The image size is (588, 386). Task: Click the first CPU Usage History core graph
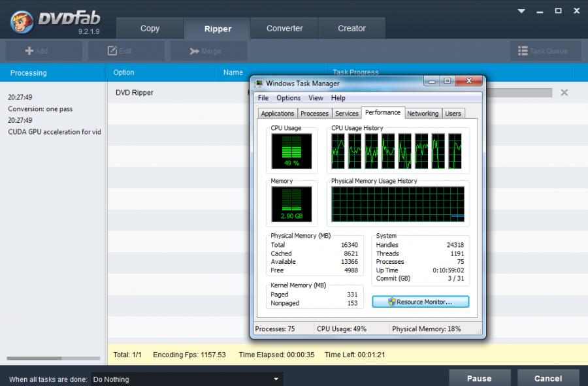tap(338, 151)
